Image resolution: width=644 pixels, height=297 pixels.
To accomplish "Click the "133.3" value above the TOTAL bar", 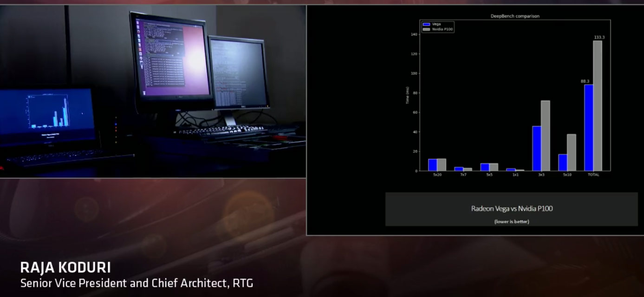I will click(x=599, y=37).
